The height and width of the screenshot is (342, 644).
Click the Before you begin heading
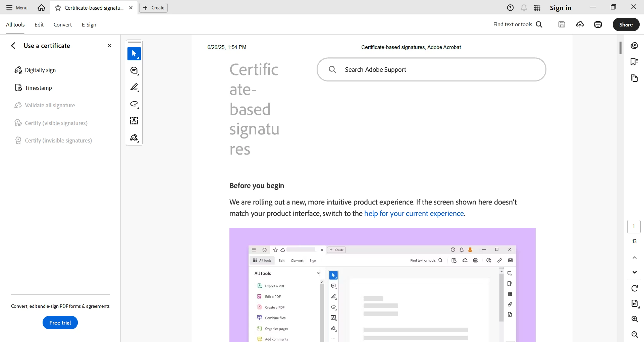(x=257, y=186)
